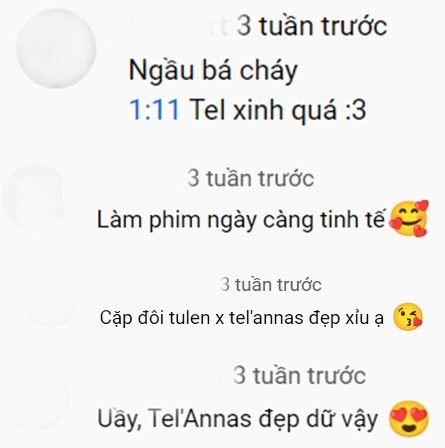Open blurred username above "Uầy, Tel'Annas" comment

tap(162, 375)
